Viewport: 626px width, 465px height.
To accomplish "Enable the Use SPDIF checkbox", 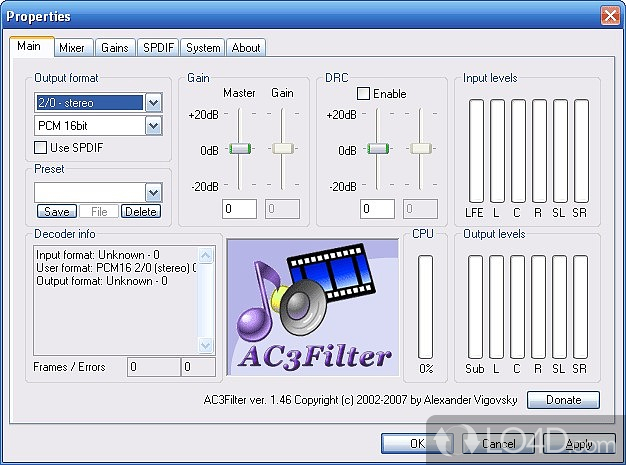I will pos(41,148).
